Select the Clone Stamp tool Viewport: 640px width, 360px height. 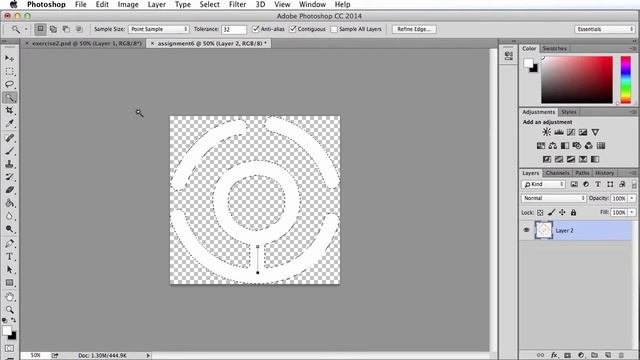[9, 164]
